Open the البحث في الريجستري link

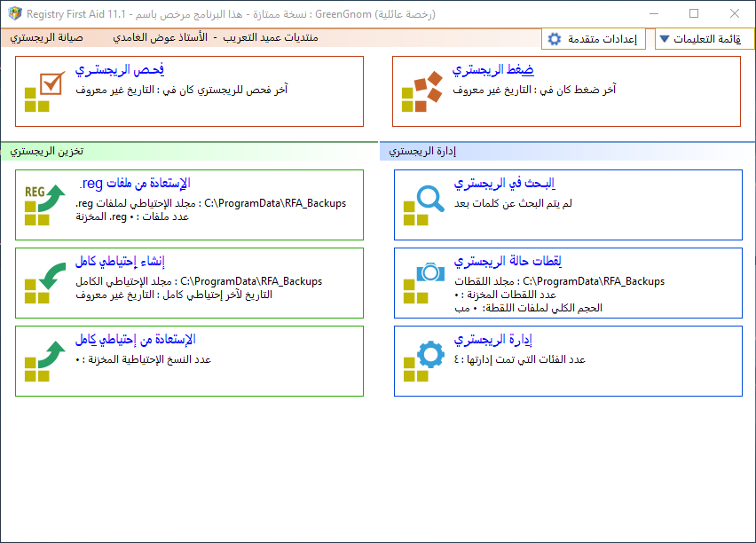(504, 184)
